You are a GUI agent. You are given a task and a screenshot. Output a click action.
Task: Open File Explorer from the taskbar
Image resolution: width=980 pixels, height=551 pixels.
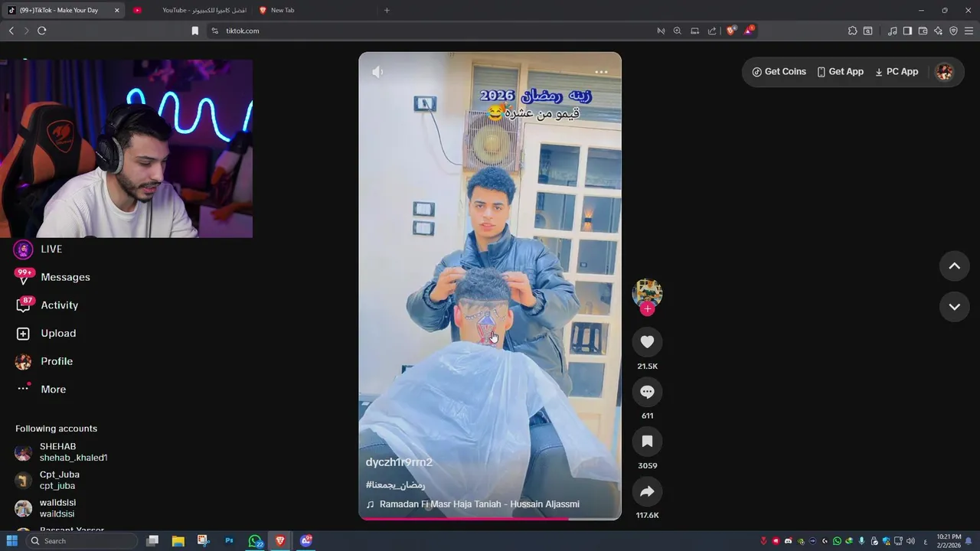(178, 541)
